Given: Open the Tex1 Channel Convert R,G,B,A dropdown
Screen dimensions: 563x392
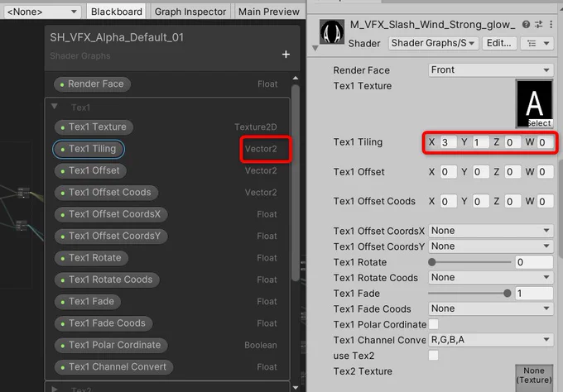Looking at the screenshot, I should pos(490,340).
